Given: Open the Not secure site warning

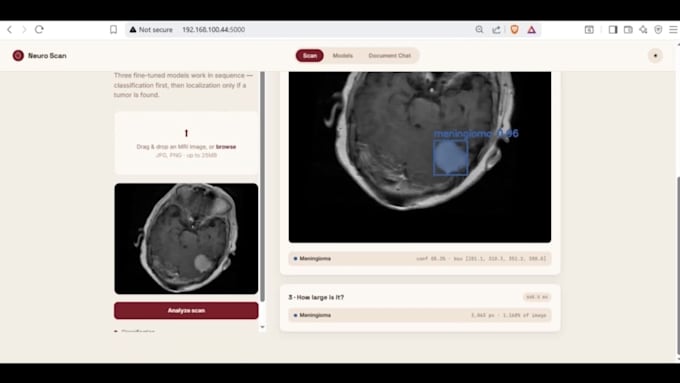Looking at the screenshot, I should pos(151,29).
